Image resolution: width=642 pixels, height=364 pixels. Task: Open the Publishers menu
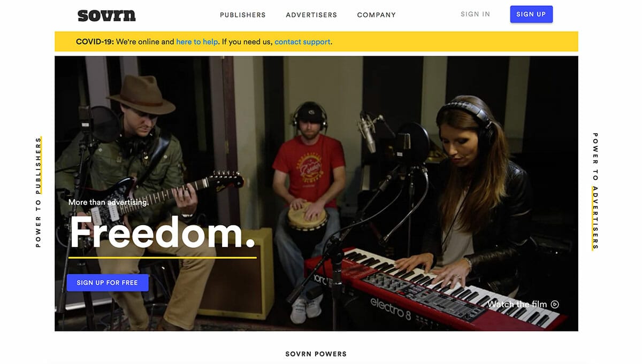coord(243,15)
